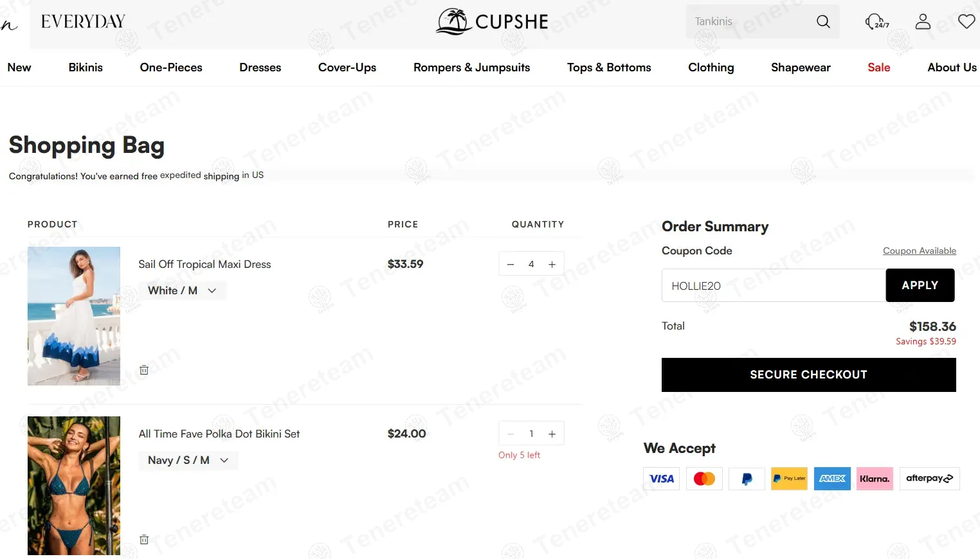Expand White / M variant dropdown
Viewport: 980px width, 559px height.
182,290
